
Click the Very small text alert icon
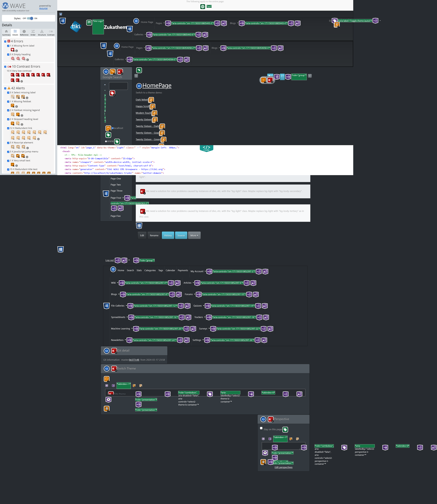(12, 165)
